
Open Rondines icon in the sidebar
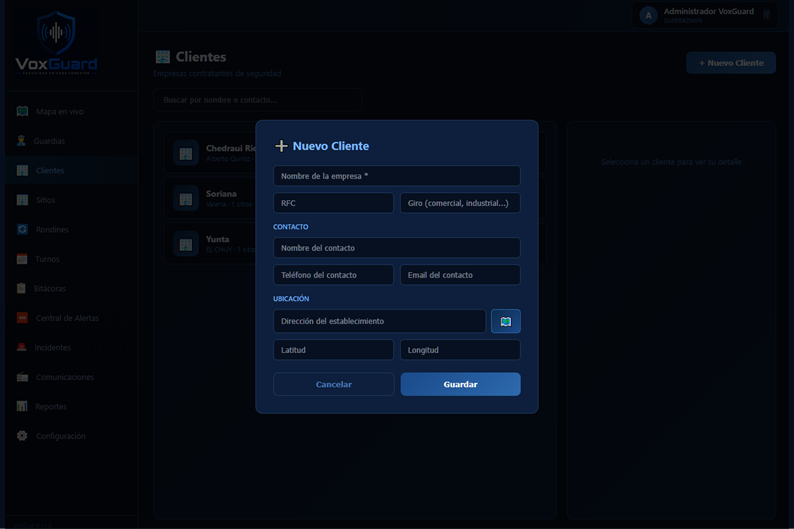coord(22,229)
